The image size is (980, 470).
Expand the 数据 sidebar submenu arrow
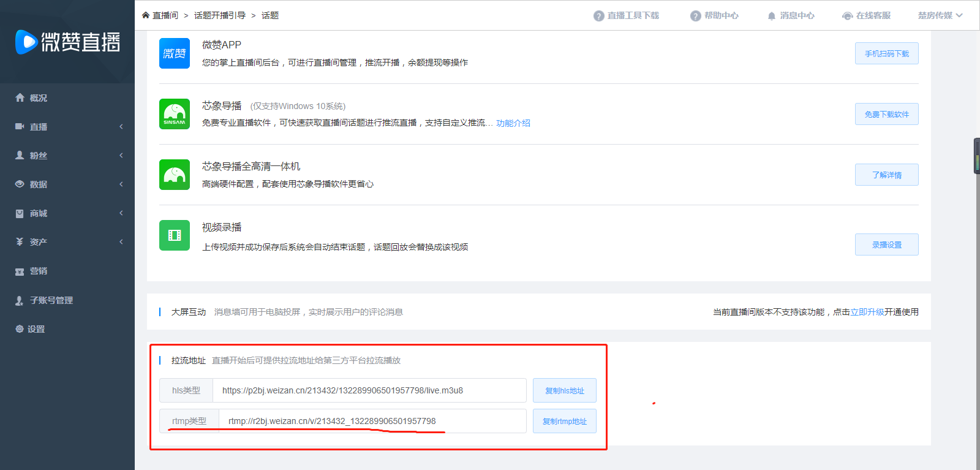click(121, 184)
